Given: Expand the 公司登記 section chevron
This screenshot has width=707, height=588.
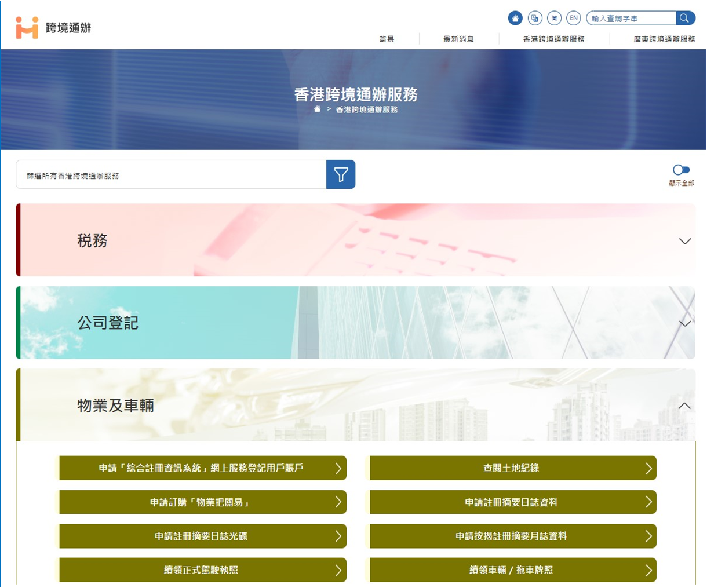Looking at the screenshot, I should [685, 323].
